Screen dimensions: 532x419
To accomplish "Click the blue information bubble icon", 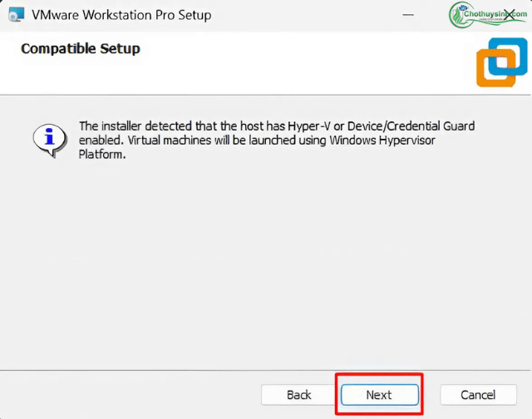I will [x=50, y=140].
